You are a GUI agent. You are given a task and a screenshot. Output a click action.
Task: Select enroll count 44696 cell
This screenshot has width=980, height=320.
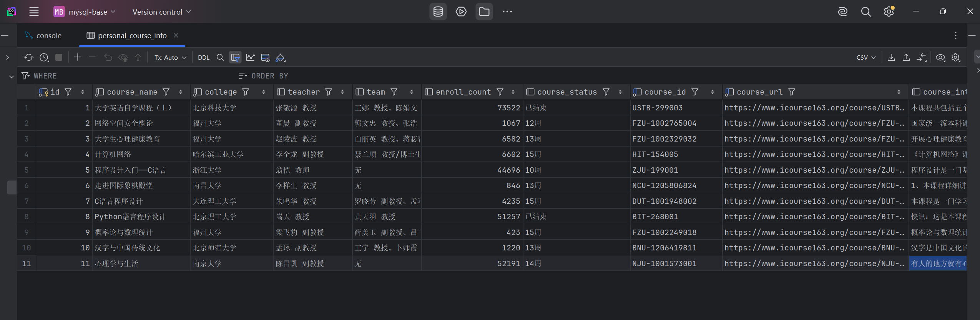point(472,170)
